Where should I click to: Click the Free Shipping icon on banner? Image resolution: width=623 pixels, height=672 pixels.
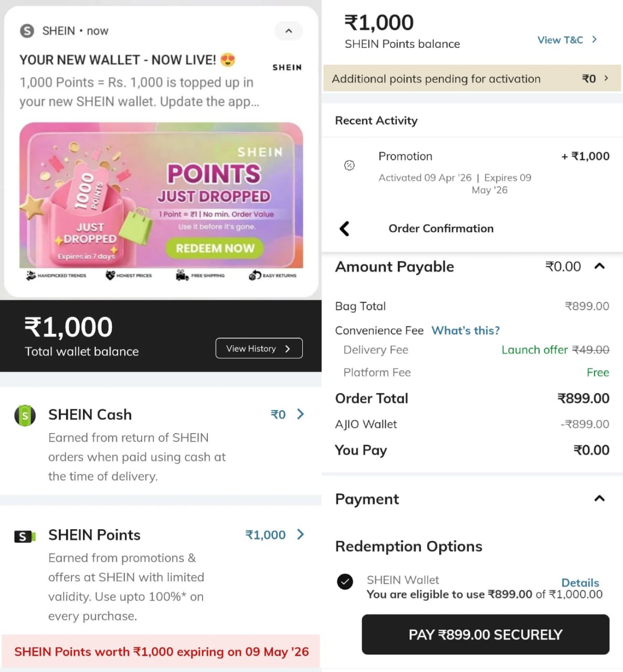[182, 275]
